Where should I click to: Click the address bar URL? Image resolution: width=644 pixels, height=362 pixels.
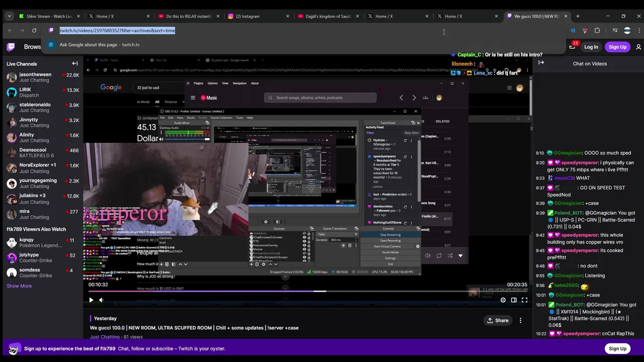pyautogui.click(x=117, y=31)
